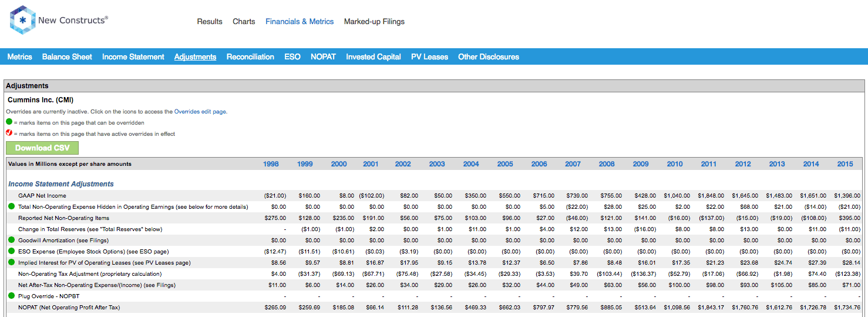868x317 pixels.
Task: Click override dot for Goodwill Amortization row
Action: pyautogui.click(x=11, y=240)
